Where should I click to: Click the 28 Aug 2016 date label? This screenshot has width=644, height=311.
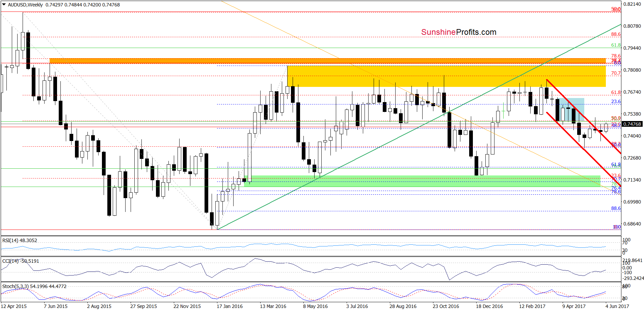[403, 306]
